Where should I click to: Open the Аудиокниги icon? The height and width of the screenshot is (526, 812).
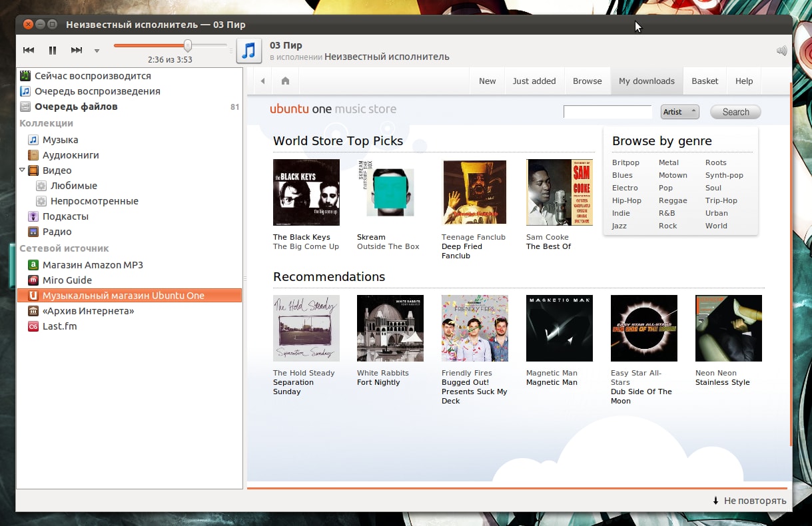pos(33,155)
